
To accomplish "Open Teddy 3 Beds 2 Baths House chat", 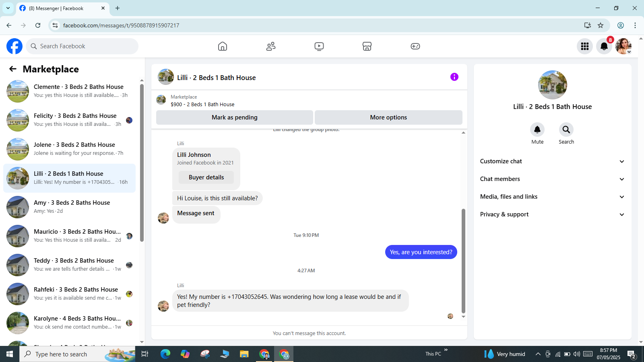I will [69, 265].
